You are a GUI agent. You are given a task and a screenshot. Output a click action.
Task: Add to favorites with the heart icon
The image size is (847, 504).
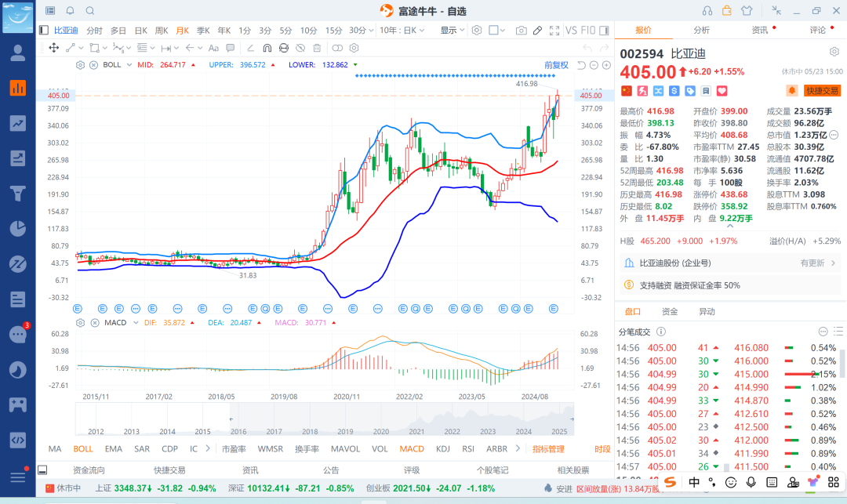click(x=722, y=91)
